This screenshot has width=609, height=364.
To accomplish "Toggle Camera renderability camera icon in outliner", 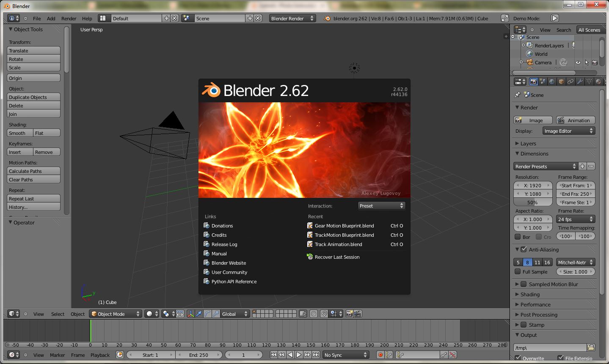I will [x=595, y=63].
